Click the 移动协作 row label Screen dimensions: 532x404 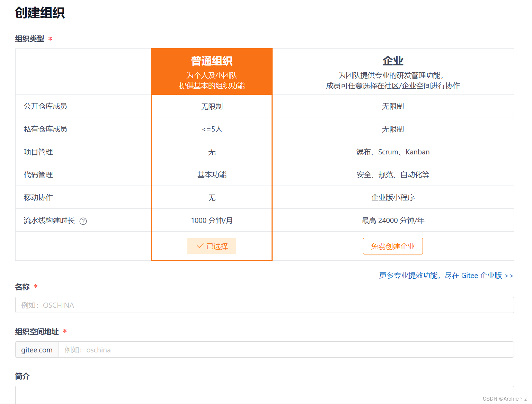(38, 198)
